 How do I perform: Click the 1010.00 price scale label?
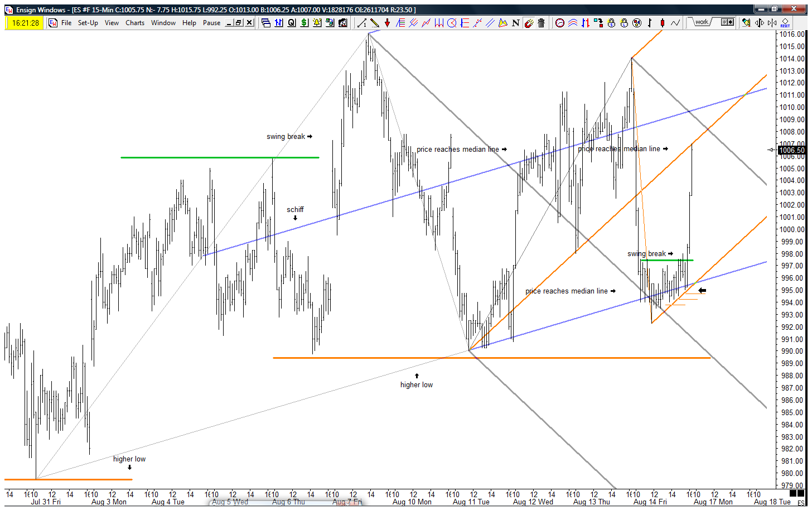[x=792, y=107]
